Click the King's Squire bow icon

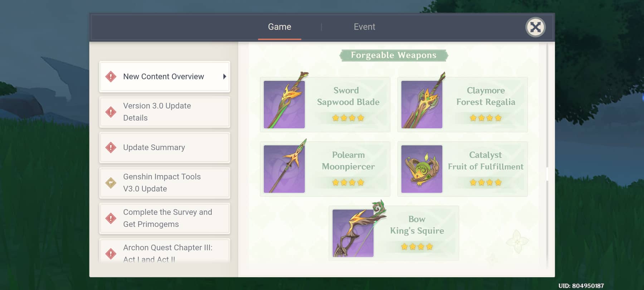pos(353,233)
